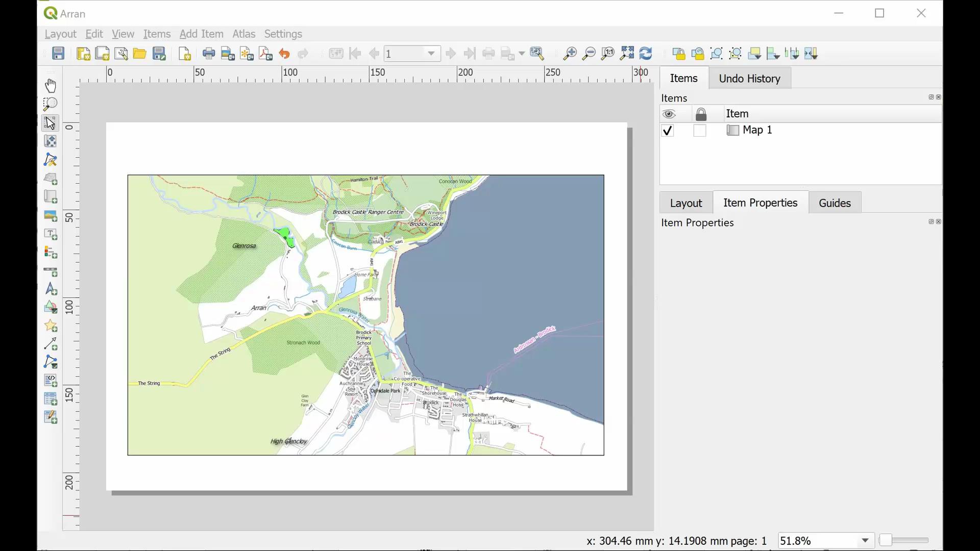The height and width of the screenshot is (551, 980).
Task: Open the zoom level dropdown showing 51.8%
Action: pos(865,540)
